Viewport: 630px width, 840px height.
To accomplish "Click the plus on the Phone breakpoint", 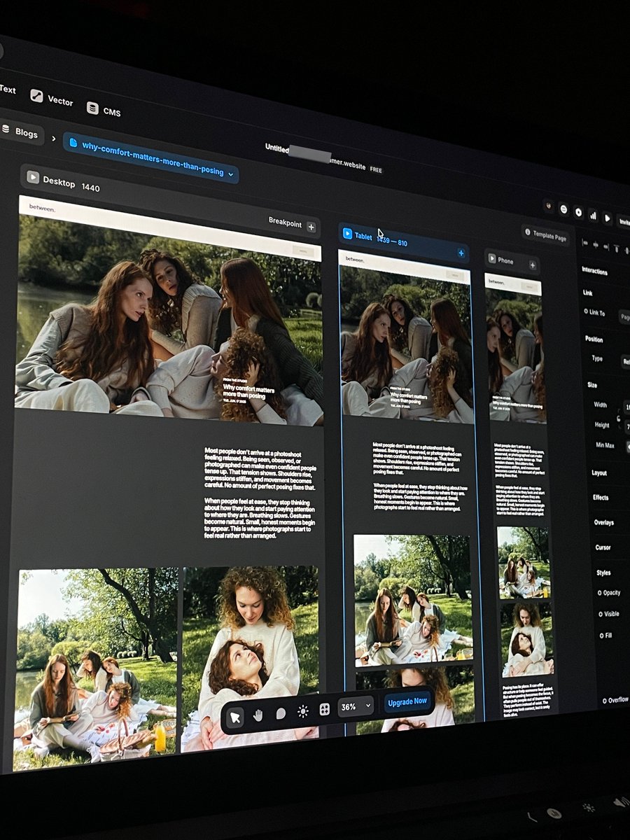I will click(533, 265).
